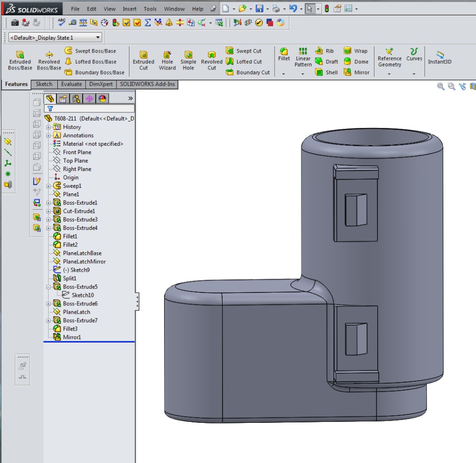Open the ConfigurationManager tab icon

click(x=76, y=98)
